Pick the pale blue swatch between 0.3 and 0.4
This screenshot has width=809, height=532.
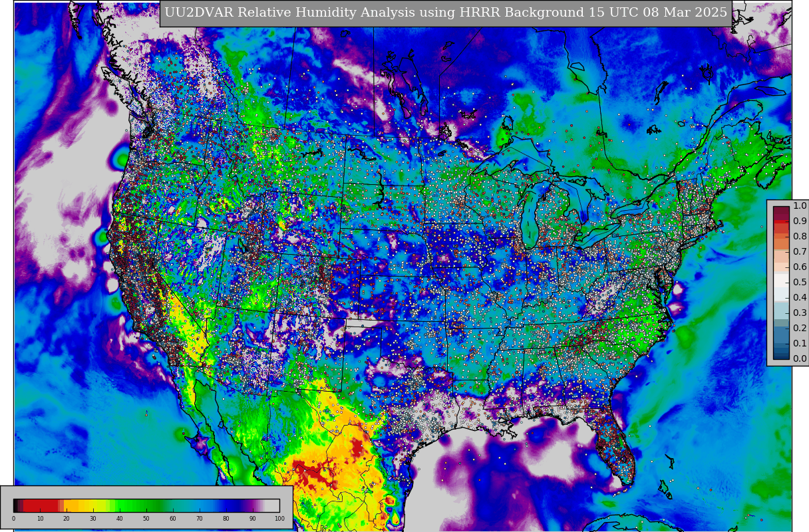(781, 310)
